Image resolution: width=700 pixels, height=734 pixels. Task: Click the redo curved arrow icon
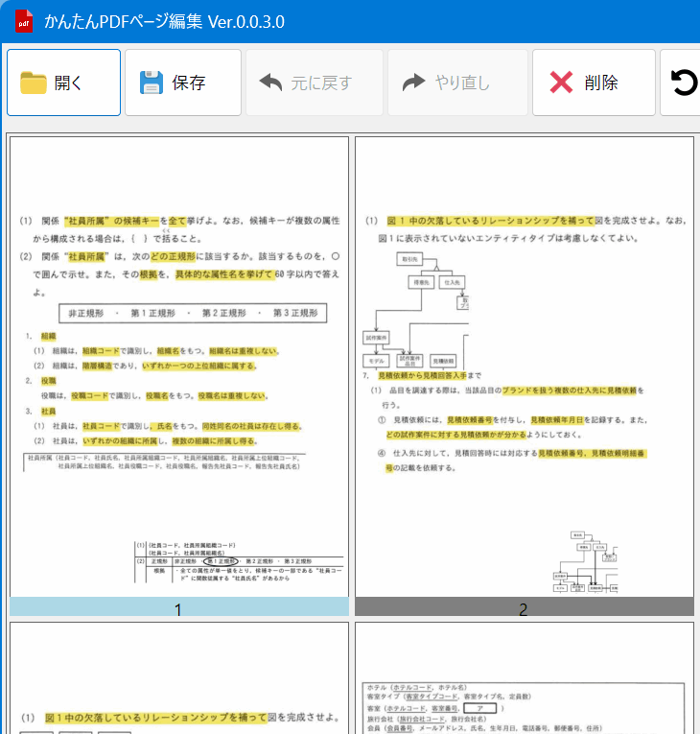413,83
